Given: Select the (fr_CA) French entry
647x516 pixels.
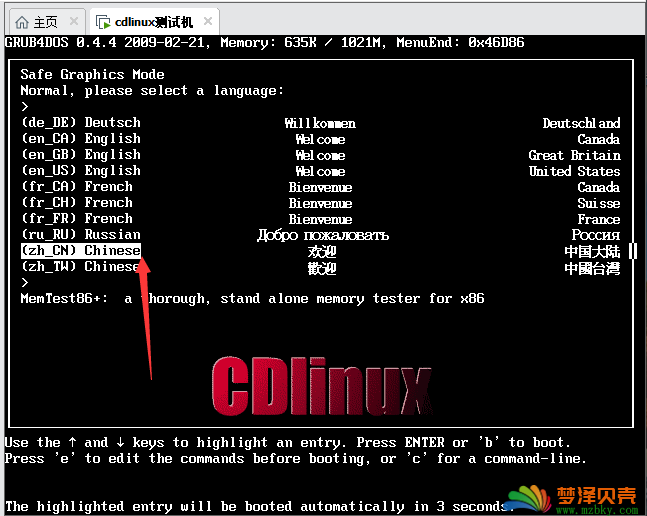Looking at the screenshot, I should (77, 187).
